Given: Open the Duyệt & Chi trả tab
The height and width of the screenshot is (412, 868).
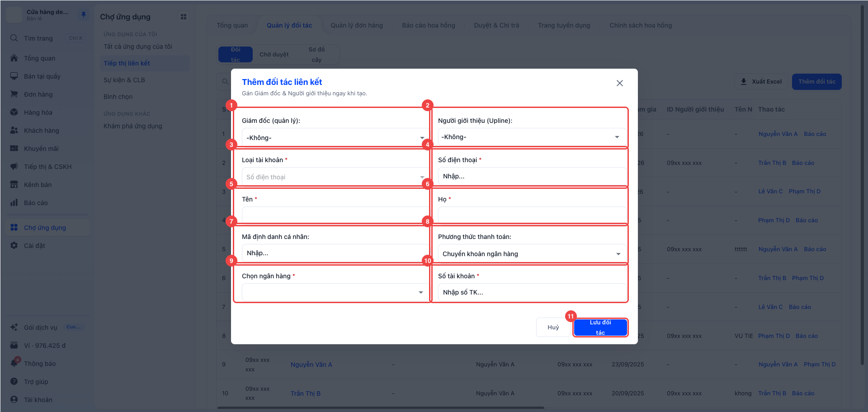Looking at the screenshot, I should point(496,25).
